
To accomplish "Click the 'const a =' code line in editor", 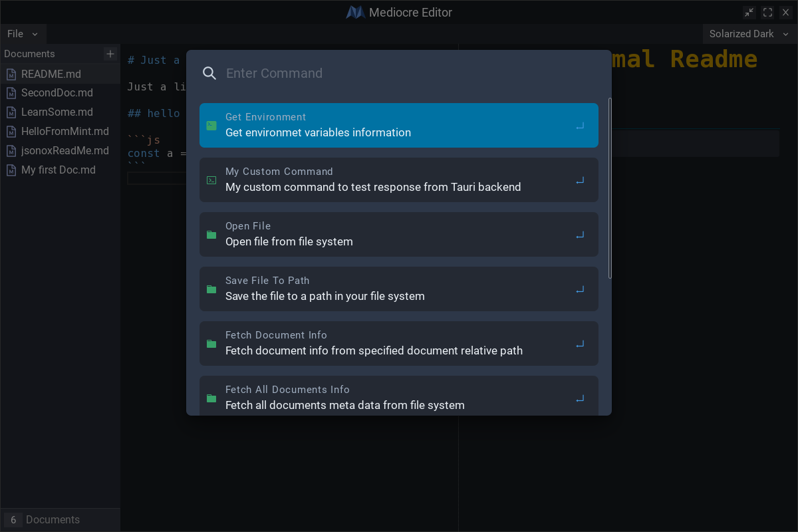I will [157, 153].
